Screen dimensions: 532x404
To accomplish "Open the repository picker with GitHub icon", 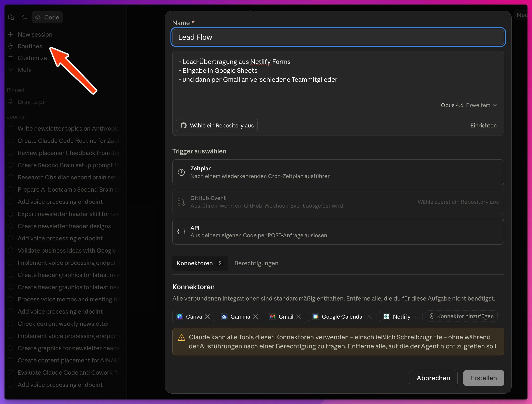I will pyautogui.click(x=217, y=125).
